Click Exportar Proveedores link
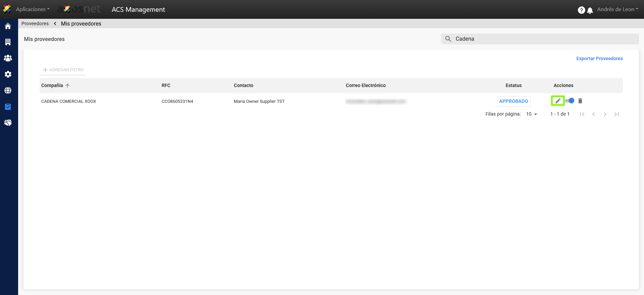This screenshot has height=295, width=644. click(599, 58)
